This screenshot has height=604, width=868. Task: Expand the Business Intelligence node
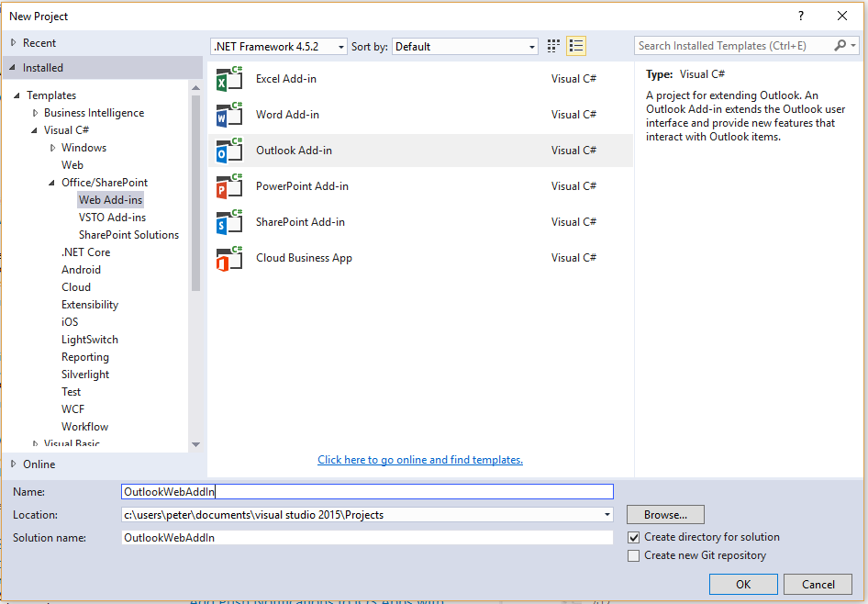pyautogui.click(x=36, y=113)
